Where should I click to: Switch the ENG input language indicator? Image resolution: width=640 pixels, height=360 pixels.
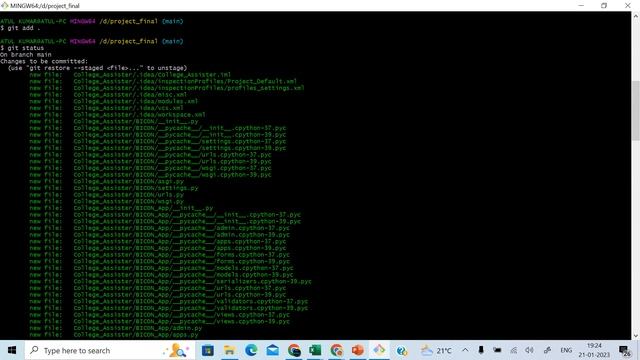pos(566,350)
